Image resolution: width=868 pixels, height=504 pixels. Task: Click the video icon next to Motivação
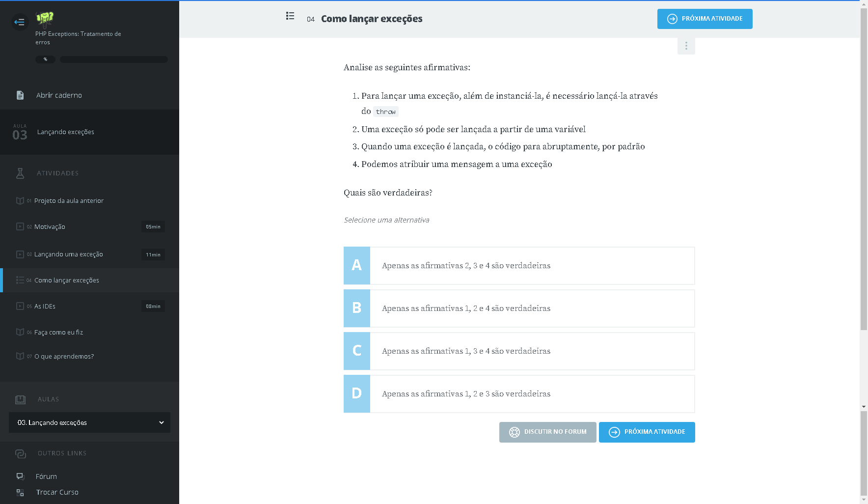click(20, 226)
